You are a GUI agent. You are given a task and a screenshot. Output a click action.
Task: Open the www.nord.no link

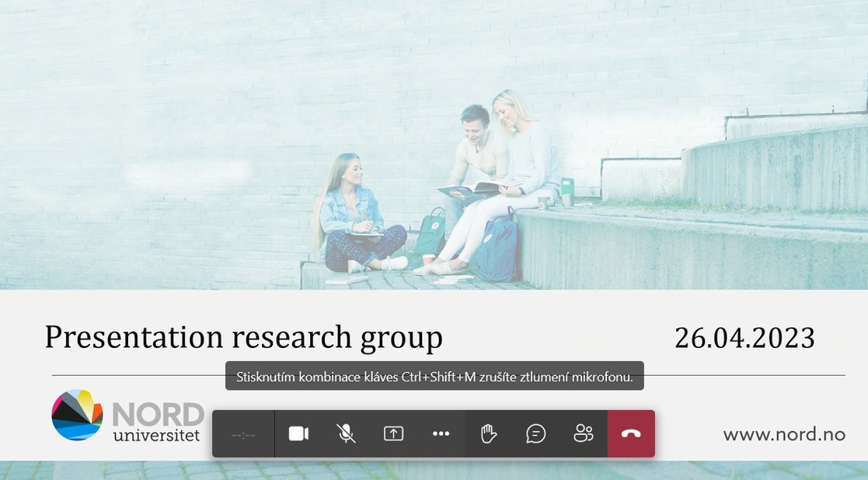[783, 434]
